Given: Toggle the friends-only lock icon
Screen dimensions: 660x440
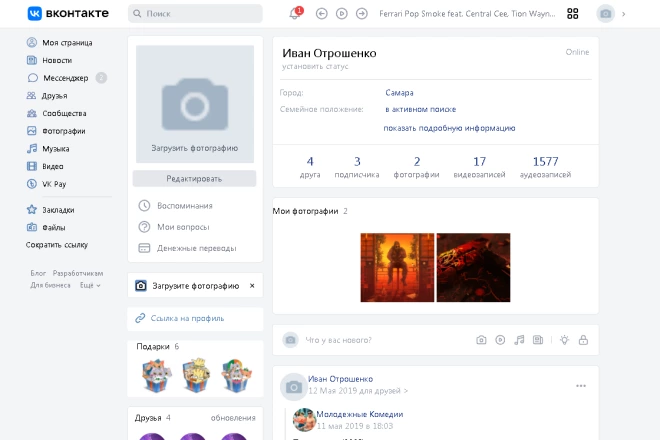Looking at the screenshot, I should tap(583, 340).
